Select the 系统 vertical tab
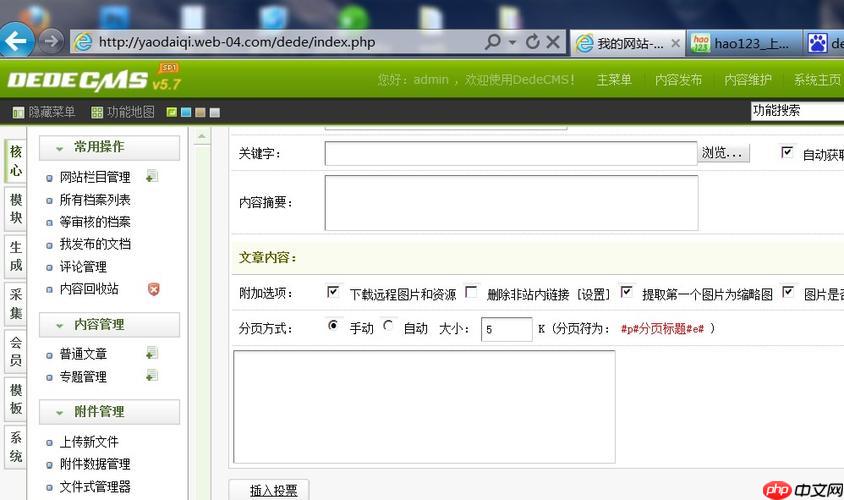 tap(16, 447)
